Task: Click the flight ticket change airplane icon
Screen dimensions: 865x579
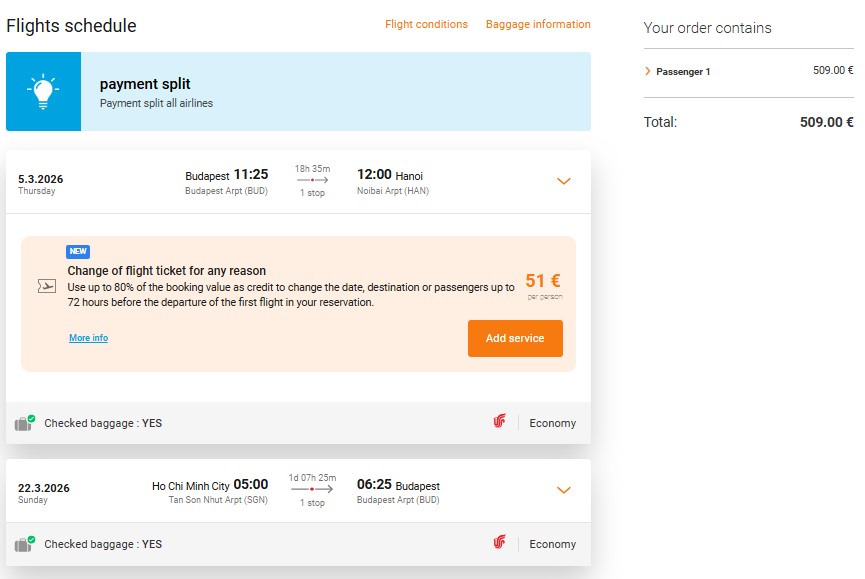Action: click(47, 286)
